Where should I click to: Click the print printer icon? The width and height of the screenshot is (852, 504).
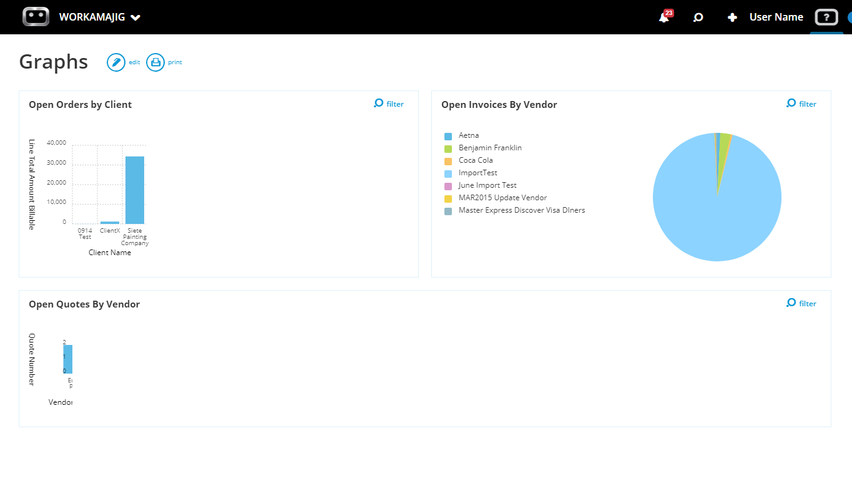[155, 62]
